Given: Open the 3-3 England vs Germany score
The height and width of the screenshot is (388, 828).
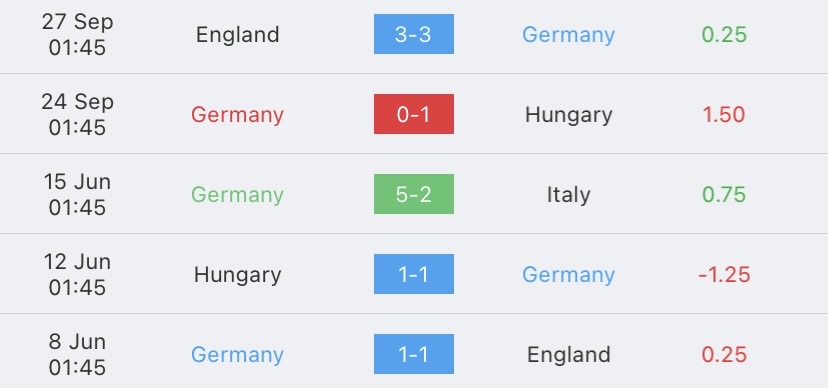Looking at the screenshot, I should (x=413, y=34).
